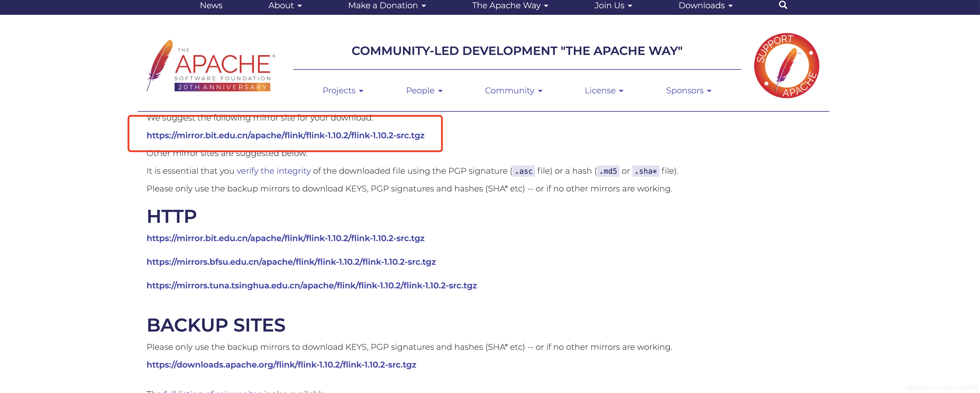
Task: Open the downloads.apache.org backup link
Action: 281,364
